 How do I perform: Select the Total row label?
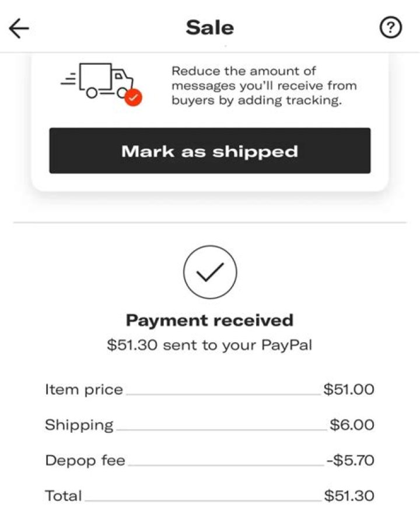64,496
